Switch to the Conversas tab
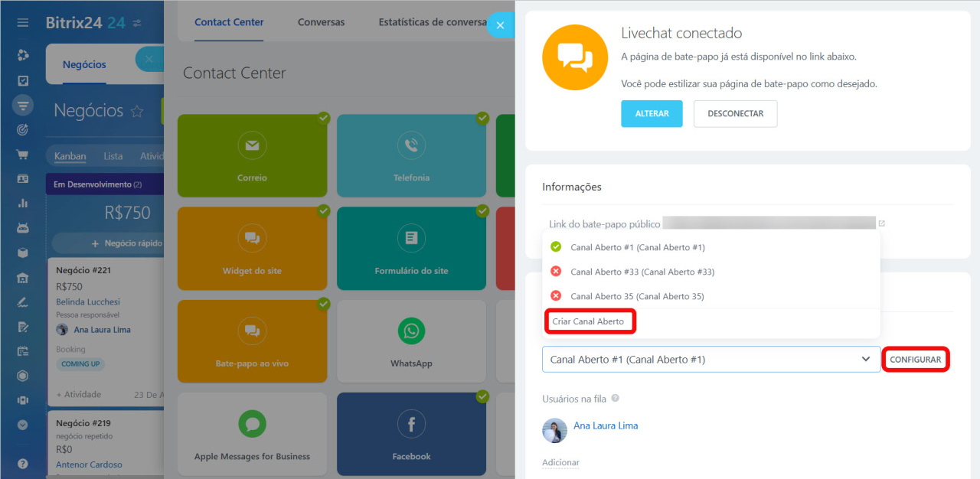Screen dimensions: 980x479 322,22
